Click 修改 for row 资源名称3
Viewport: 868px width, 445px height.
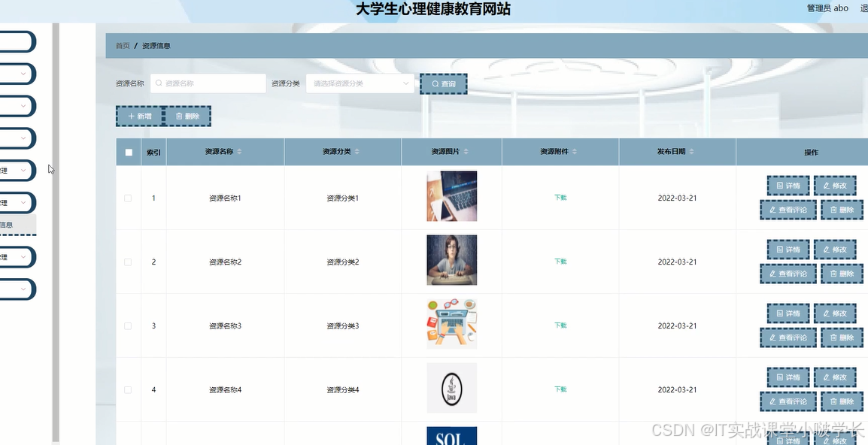(835, 313)
